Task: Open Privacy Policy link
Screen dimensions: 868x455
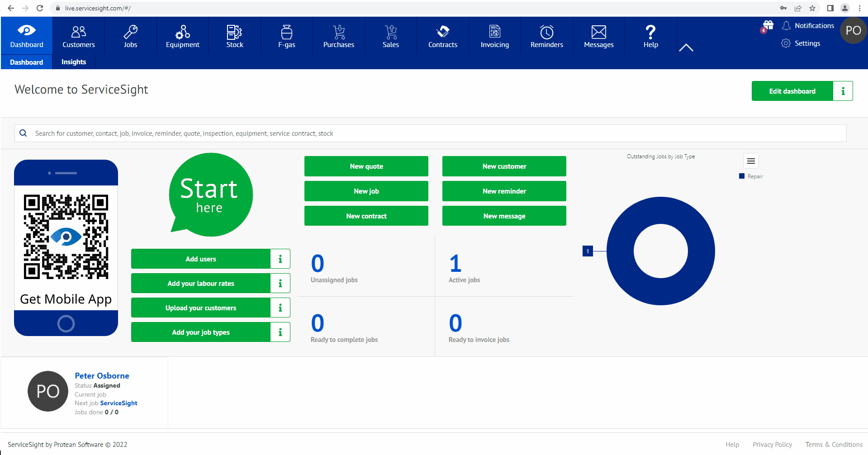Action: click(x=772, y=445)
